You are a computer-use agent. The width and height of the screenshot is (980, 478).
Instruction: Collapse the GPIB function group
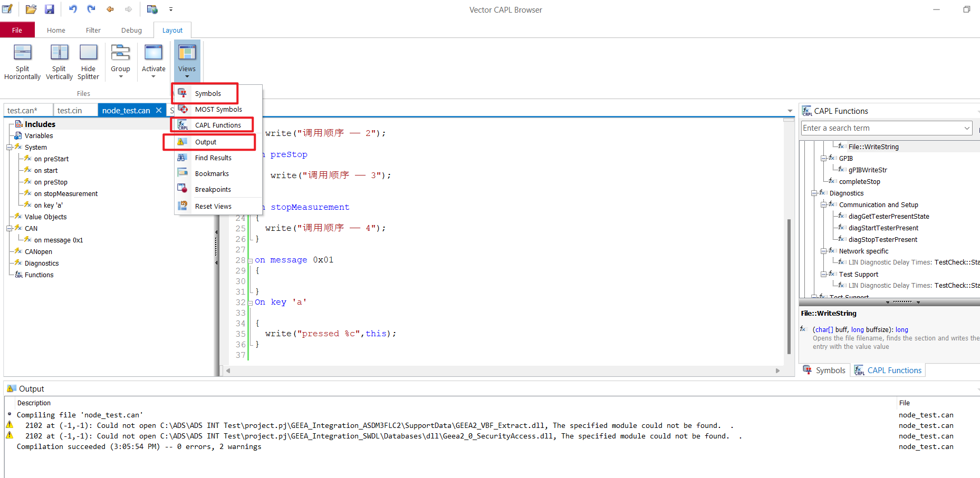tap(823, 159)
